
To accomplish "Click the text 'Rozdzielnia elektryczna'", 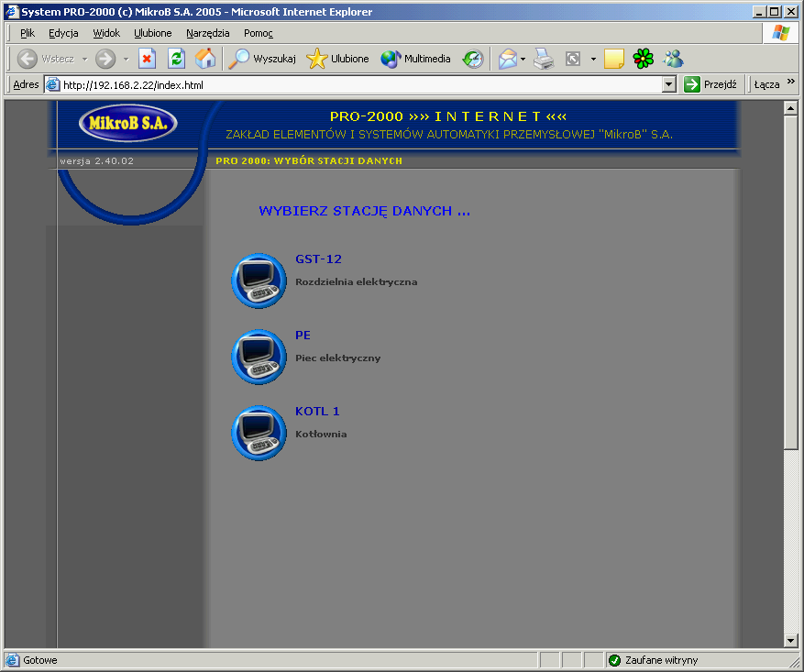I will click(x=357, y=282).
